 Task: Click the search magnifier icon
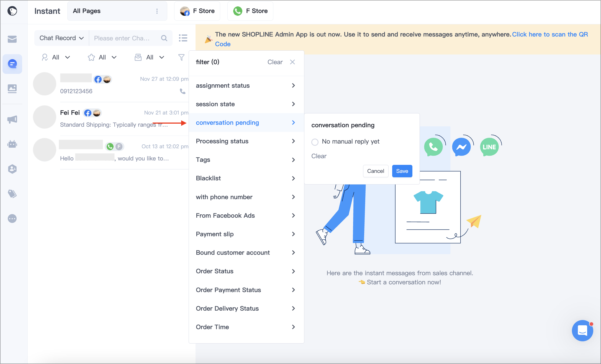coord(164,38)
